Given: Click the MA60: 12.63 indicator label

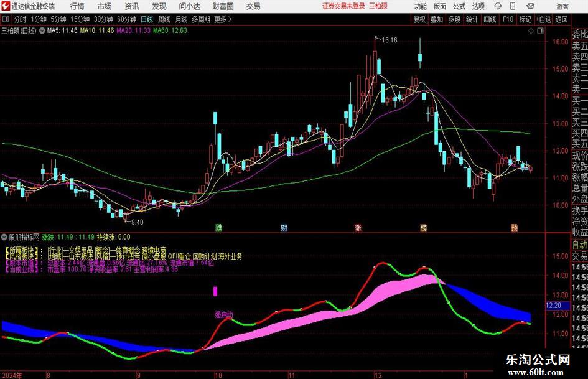Looking at the screenshot, I should [170, 30].
